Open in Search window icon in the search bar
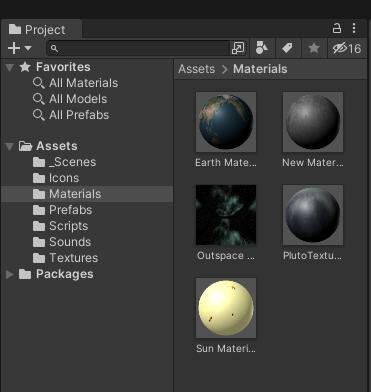371x392 pixels. tap(238, 49)
